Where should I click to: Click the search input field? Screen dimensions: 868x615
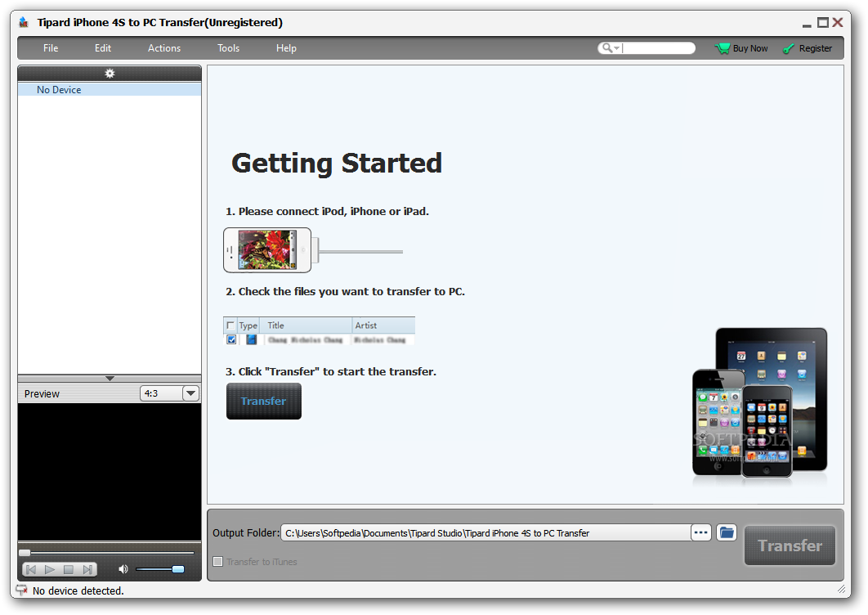pyautogui.click(x=658, y=48)
